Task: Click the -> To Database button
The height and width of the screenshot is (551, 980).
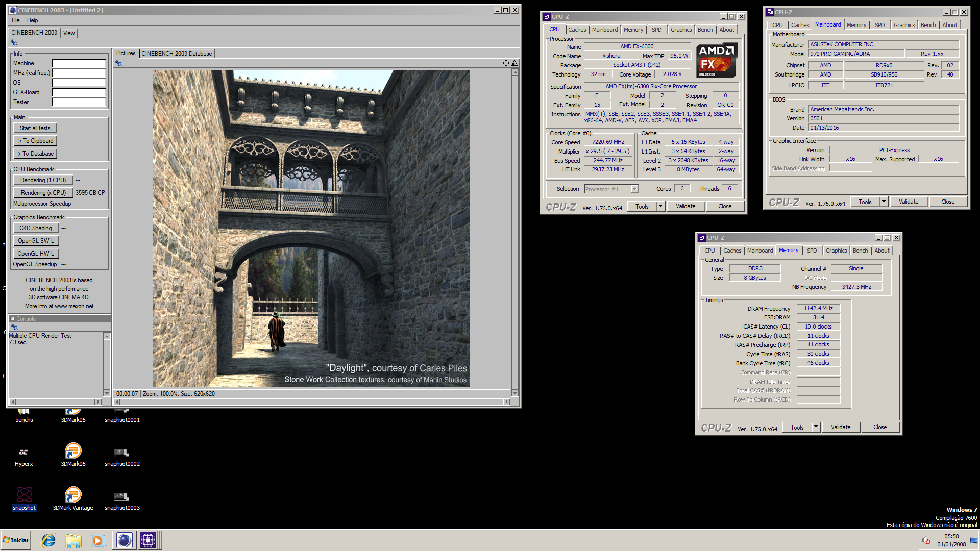Action: point(35,154)
